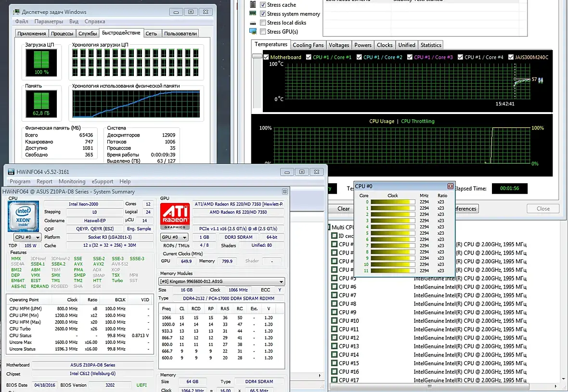Uncheck the Stress cache checkbox
This screenshot has height=392, width=568.
point(263,5)
